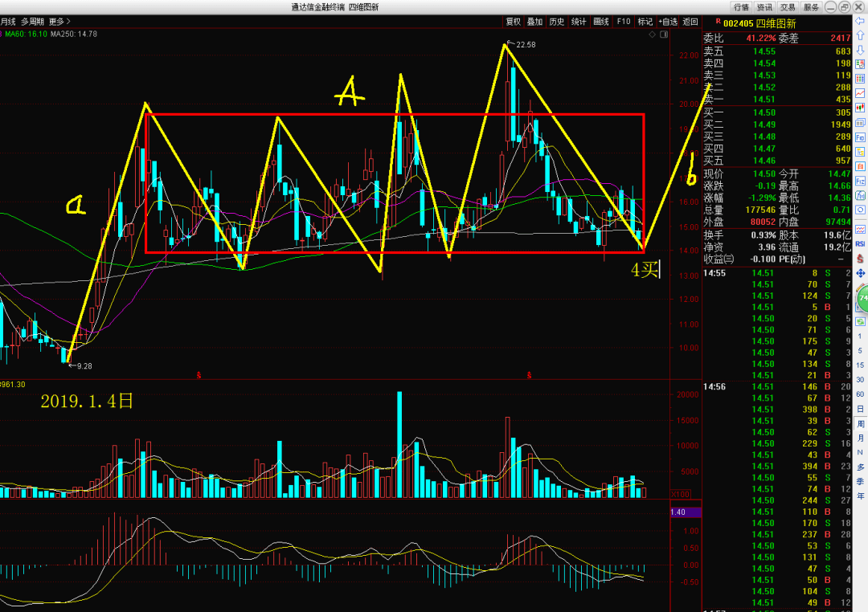The height and width of the screenshot is (612, 868).
Task: Open the 交易 menu
Action: tap(787, 7)
